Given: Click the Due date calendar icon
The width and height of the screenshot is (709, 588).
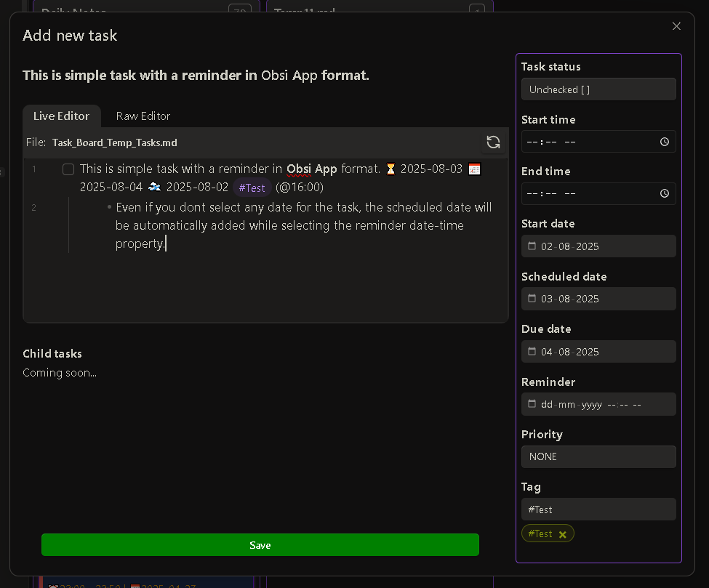Looking at the screenshot, I should 532,351.
